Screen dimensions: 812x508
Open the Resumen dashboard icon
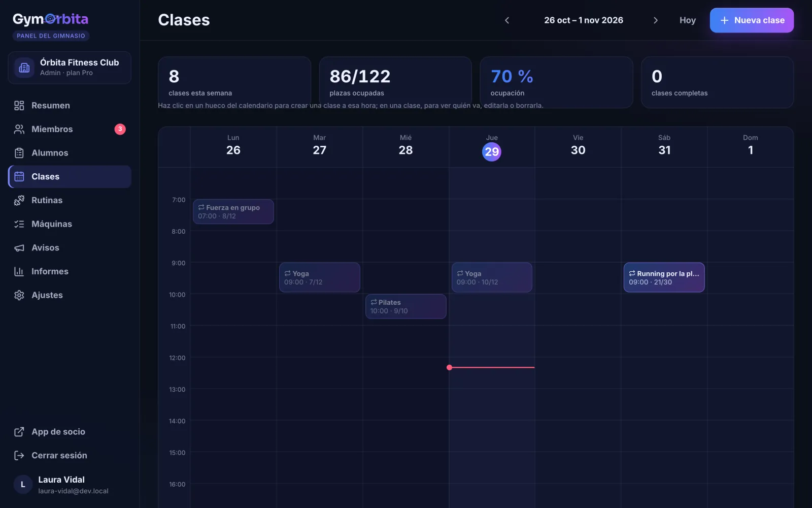coord(19,105)
